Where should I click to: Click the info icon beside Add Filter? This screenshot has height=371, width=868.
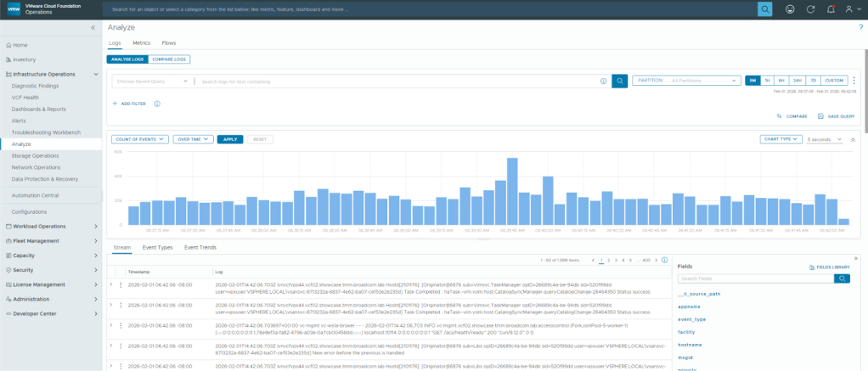[x=157, y=104]
